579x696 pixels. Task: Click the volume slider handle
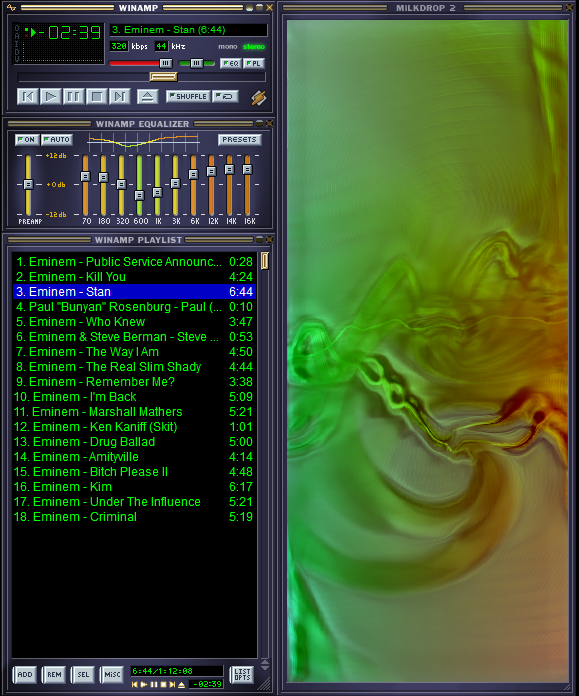click(x=166, y=63)
